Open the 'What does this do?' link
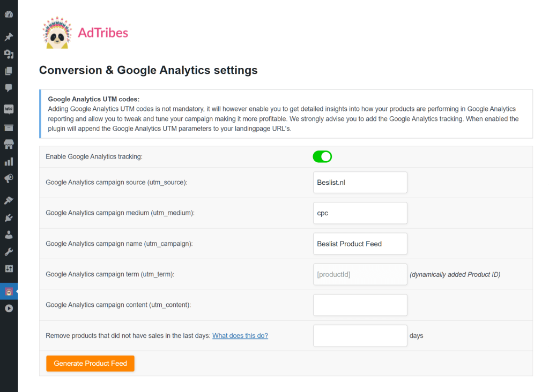Viewport: 549px width, 392px height. [240, 335]
